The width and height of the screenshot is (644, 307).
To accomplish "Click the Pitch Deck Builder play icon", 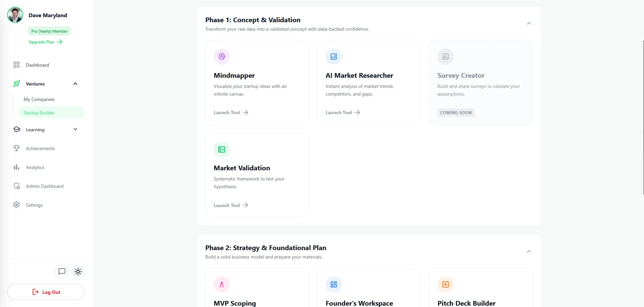I will click(445, 284).
